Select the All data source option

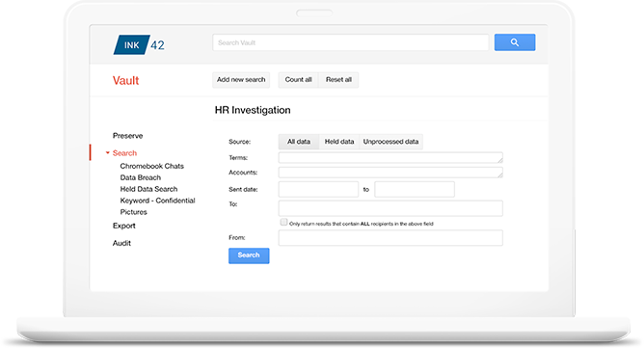tap(299, 142)
